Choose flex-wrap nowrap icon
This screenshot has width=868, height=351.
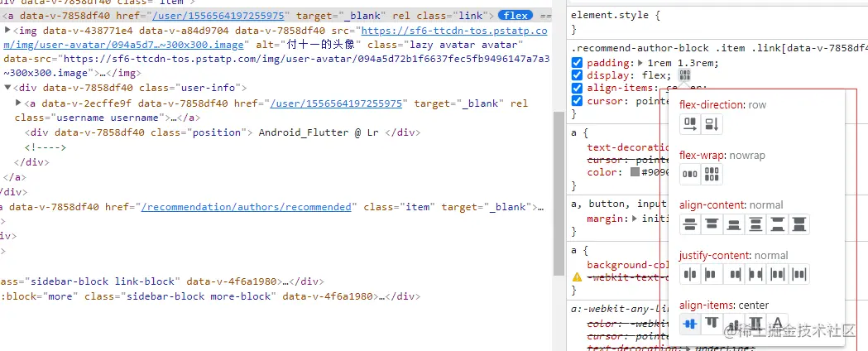click(x=690, y=175)
